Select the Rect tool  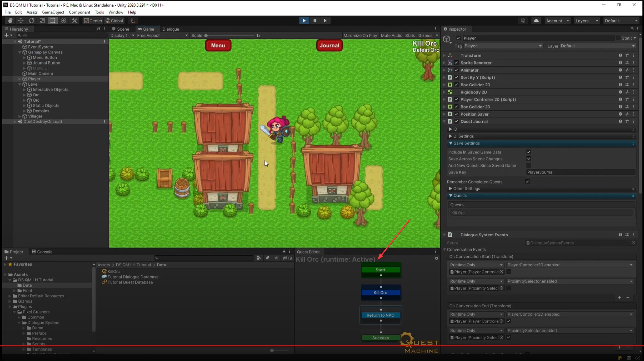pyautogui.click(x=53, y=21)
